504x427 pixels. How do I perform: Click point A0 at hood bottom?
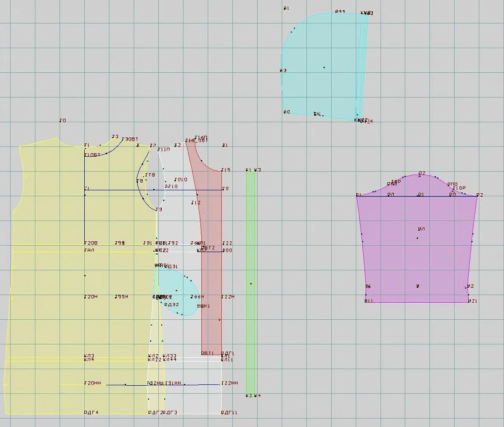click(x=287, y=112)
